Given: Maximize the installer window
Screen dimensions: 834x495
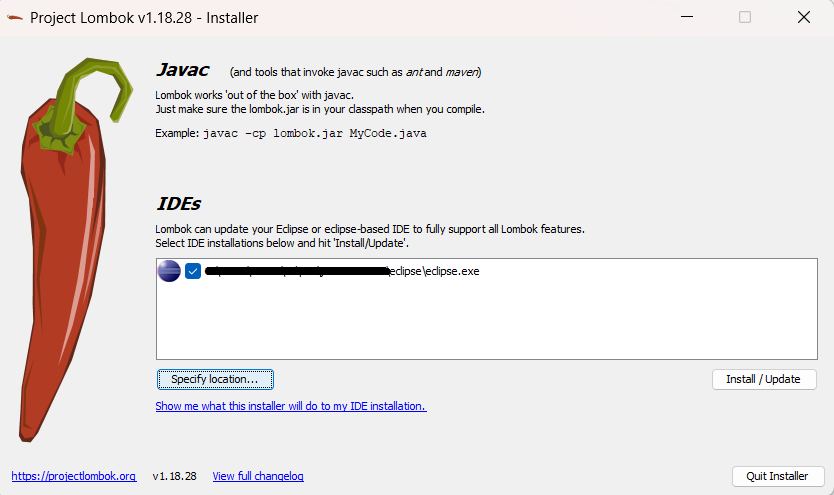Looking at the screenshot, I should coord(745,17).
